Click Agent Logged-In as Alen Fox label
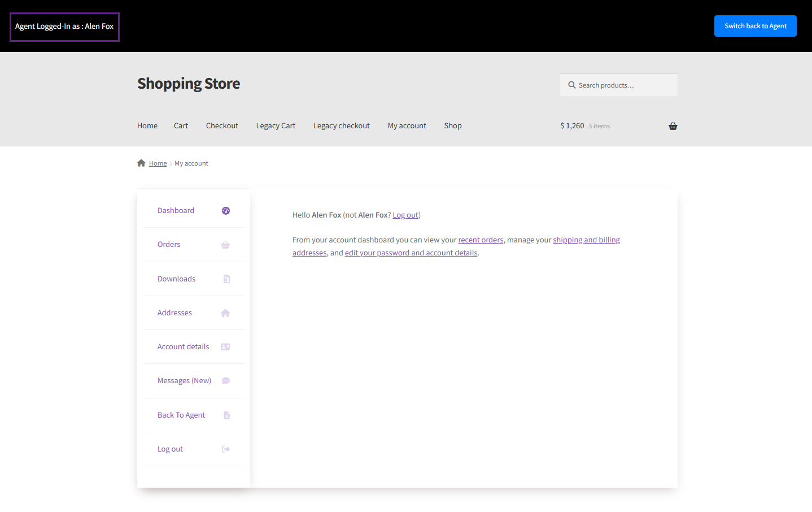 (64, 27)
